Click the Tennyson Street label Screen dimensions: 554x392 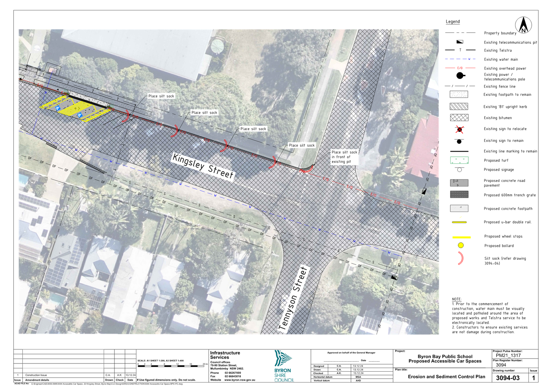[294, 298]
